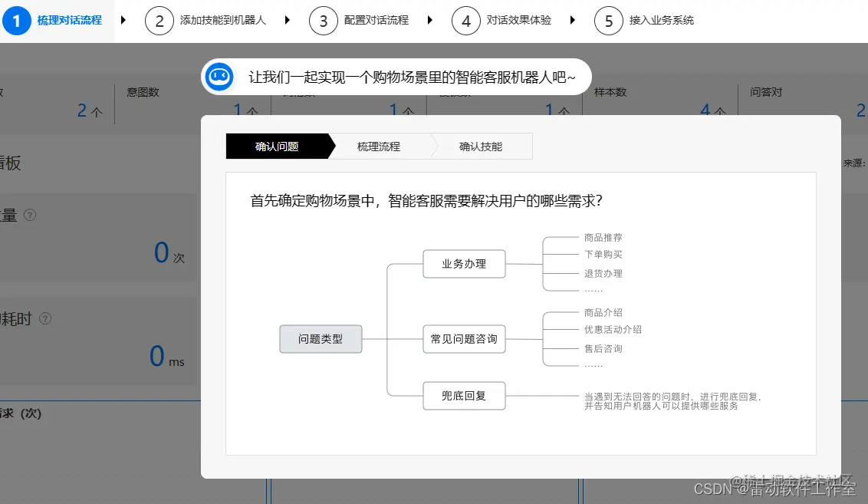Click the arrow between steps 1 and 2

pos(124,21)
